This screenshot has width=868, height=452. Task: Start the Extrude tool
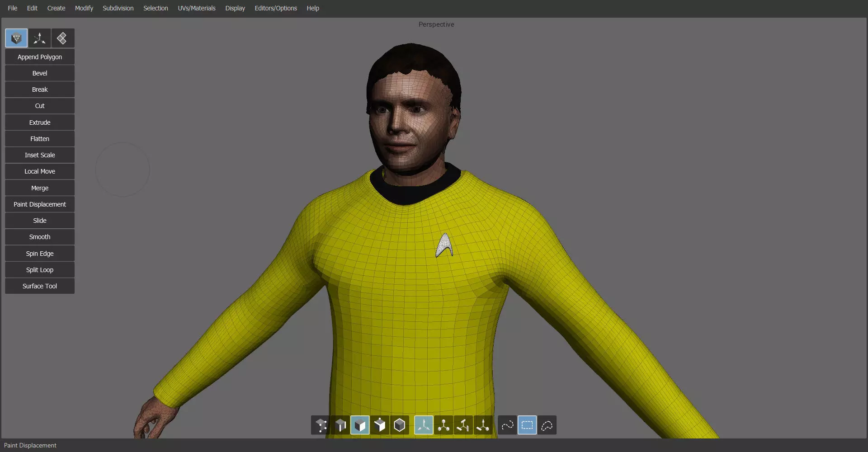(40, 122)
